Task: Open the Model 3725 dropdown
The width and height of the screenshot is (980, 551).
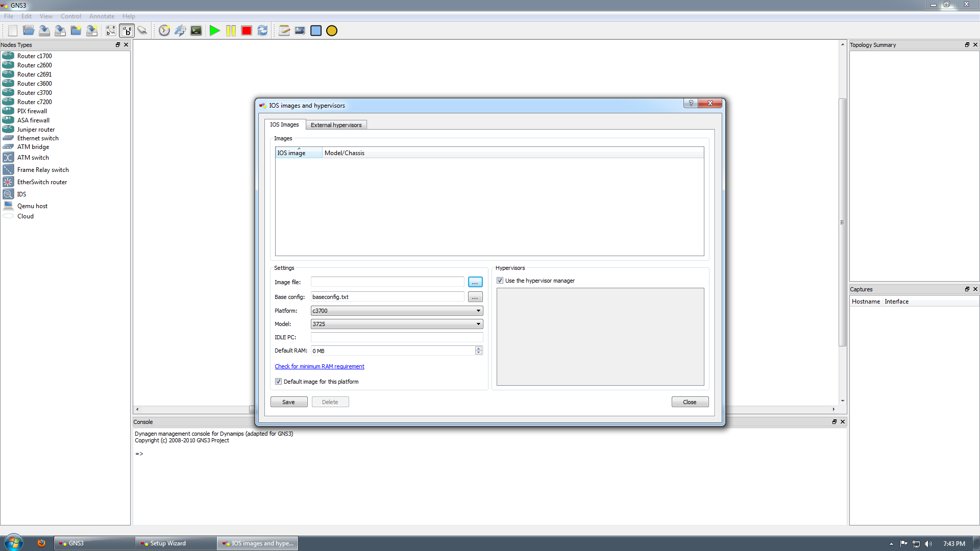Action: (x=397, y=324)
